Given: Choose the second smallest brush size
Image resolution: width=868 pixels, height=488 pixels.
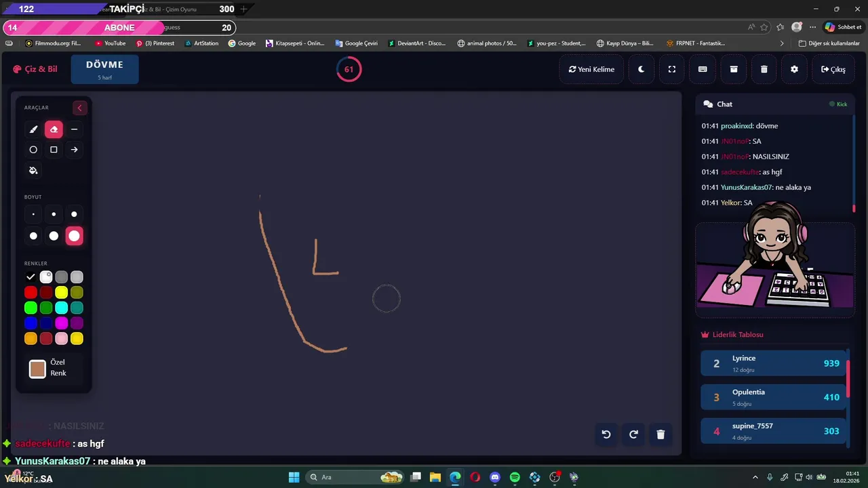Looking at the screenshot, I should 54,214.
